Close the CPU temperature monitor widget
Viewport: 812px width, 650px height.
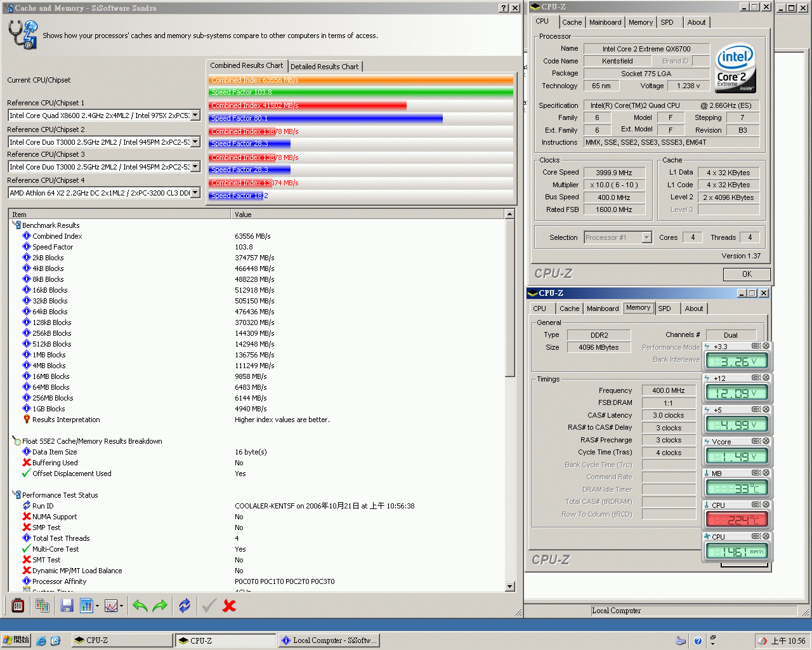pyautogui.click(x=766, y=505)
